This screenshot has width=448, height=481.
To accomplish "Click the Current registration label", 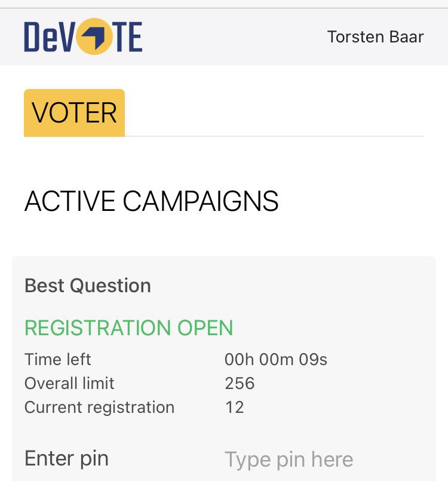I will click(99, 407).
